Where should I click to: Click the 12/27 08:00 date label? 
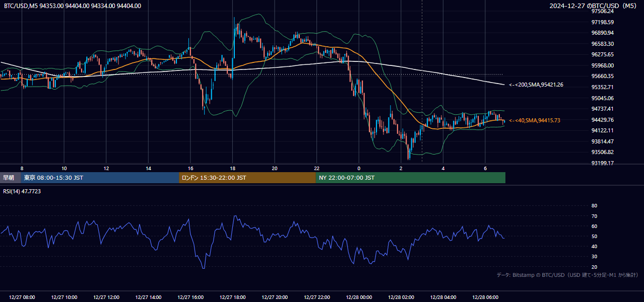point(22,297)
